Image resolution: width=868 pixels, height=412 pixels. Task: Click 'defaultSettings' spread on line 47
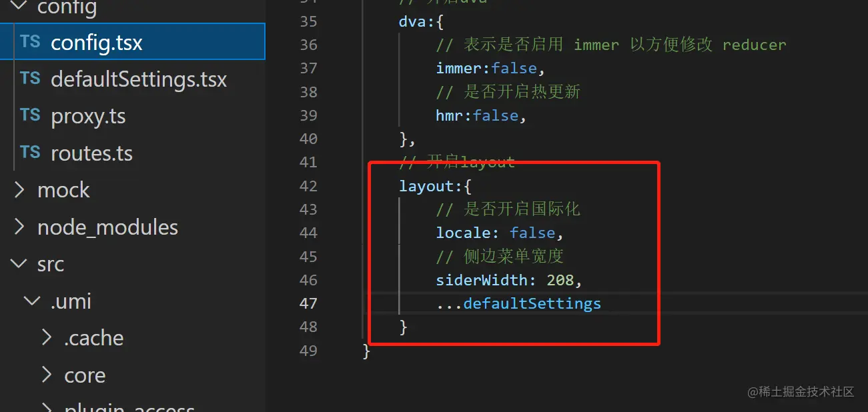tap(532, 304)
